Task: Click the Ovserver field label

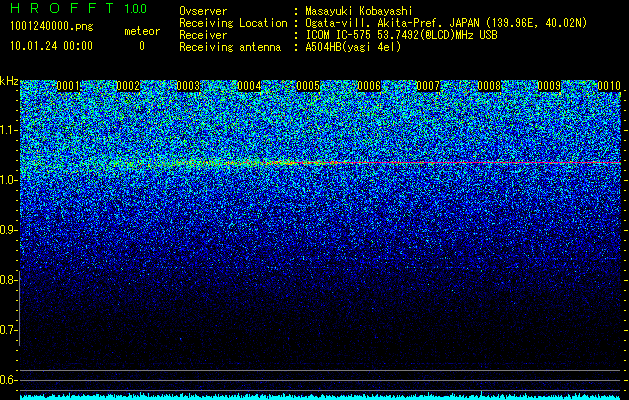Action: tap(203, 11)
